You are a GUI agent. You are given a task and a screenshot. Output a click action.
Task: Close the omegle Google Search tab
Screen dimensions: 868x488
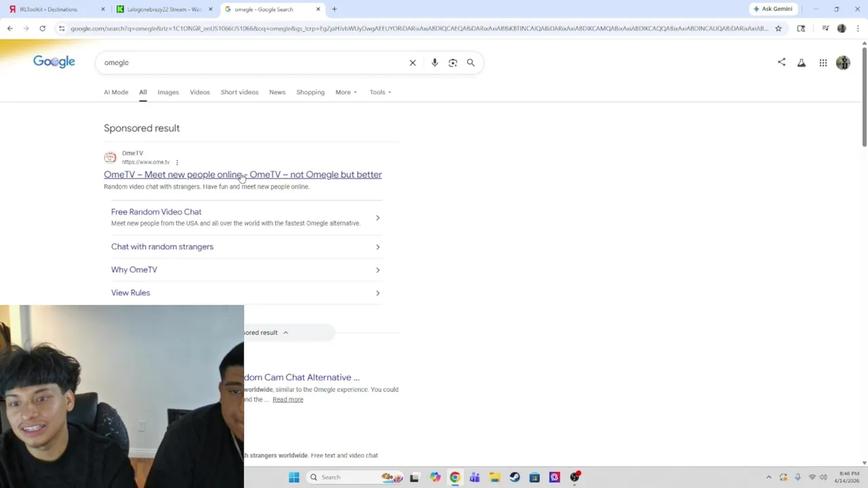pos(318,9)
